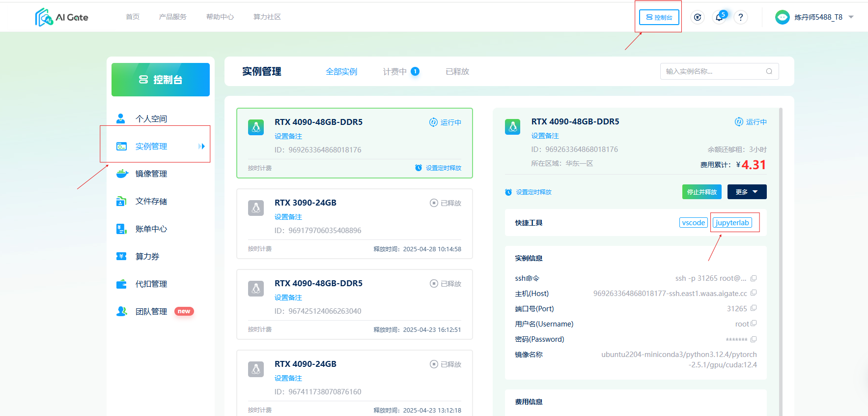The image size is (868, 416).
Task: Launch jupyterlab quick tool
Action: pyautogui.click(x=732, y=223)
